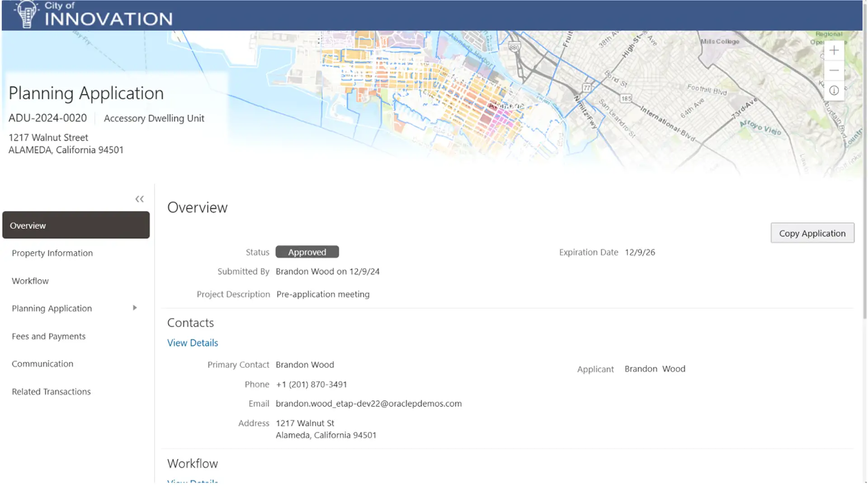868x488 pixels.
Task: Click the City of Innovation lightbulb logo
Action: pyautogui.click(x=26, y=14)
